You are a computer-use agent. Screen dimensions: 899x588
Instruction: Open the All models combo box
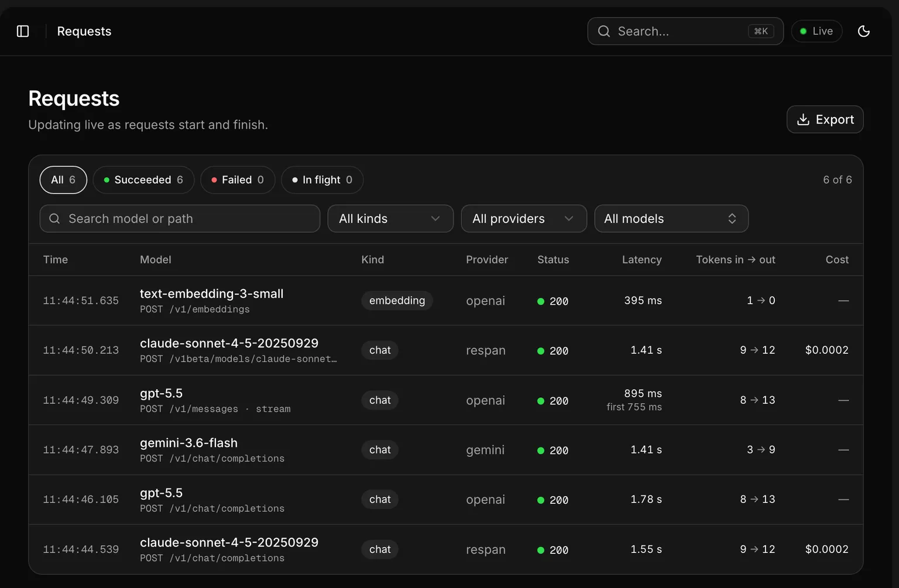671,219
